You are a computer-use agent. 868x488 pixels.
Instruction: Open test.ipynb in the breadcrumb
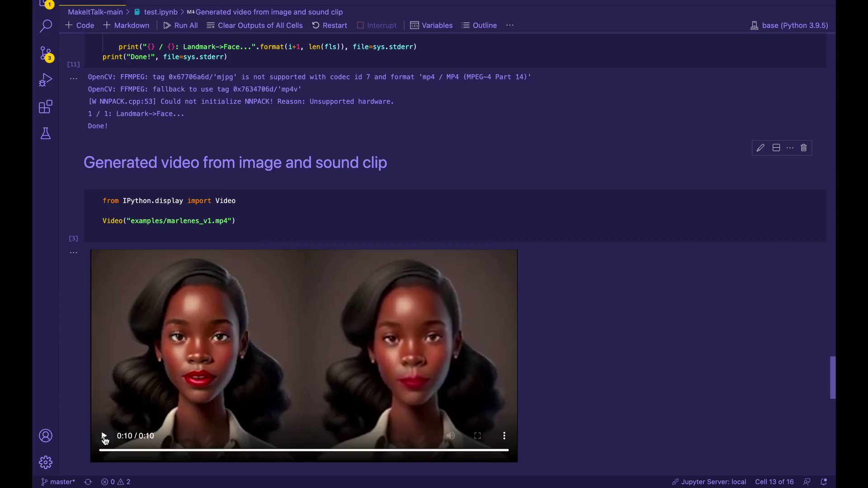160,12
